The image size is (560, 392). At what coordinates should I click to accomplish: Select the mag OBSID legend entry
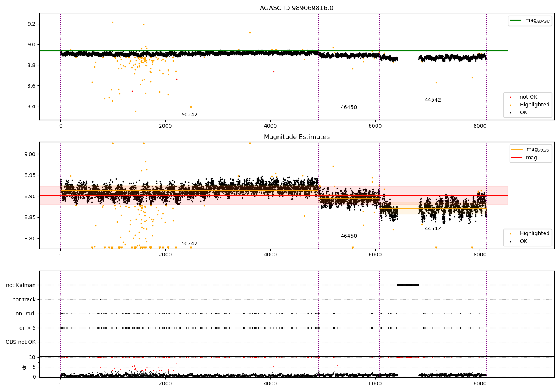point(531,149)
